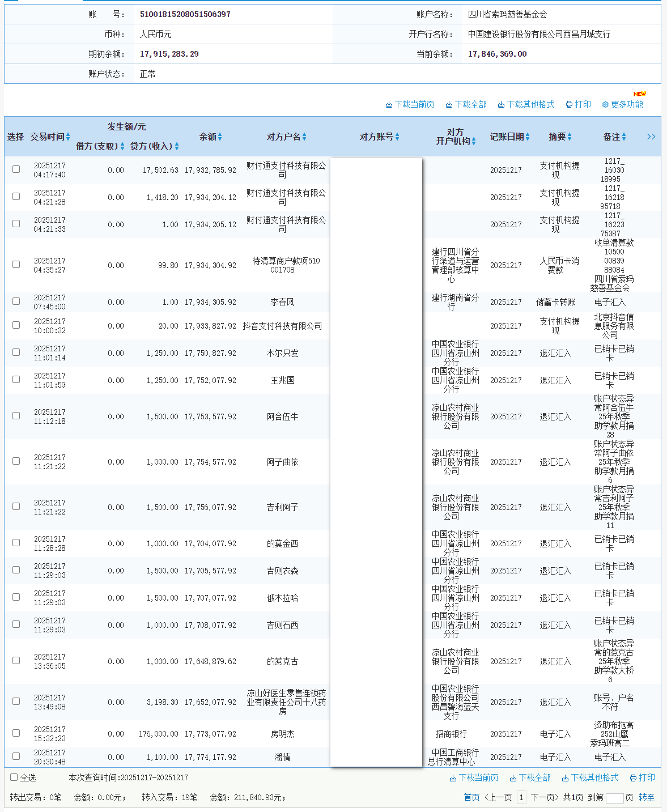Screen dimensions: 667x812
Task: Click the top download current page icon
Action: click(x=389, y=105)
